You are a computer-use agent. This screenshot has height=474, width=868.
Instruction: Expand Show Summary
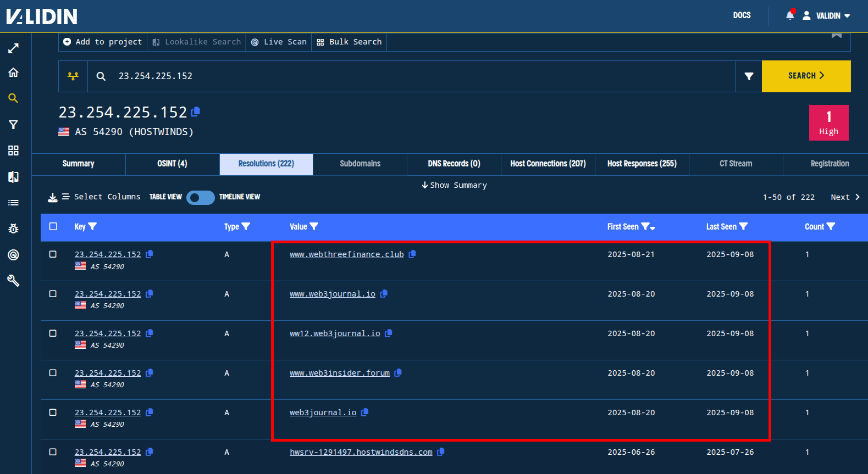(454, 185)
